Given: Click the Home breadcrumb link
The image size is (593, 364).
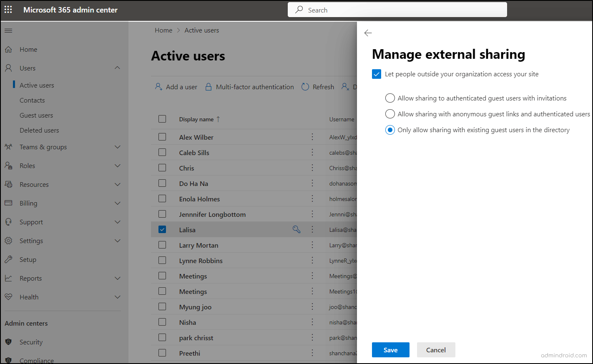Looking at the screenshot, I should click(163, 30).
